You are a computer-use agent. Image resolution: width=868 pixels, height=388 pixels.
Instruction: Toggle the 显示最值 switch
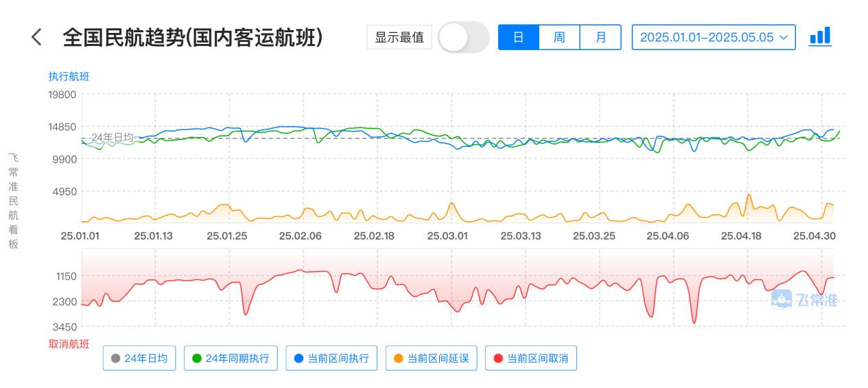pos(463,37)
